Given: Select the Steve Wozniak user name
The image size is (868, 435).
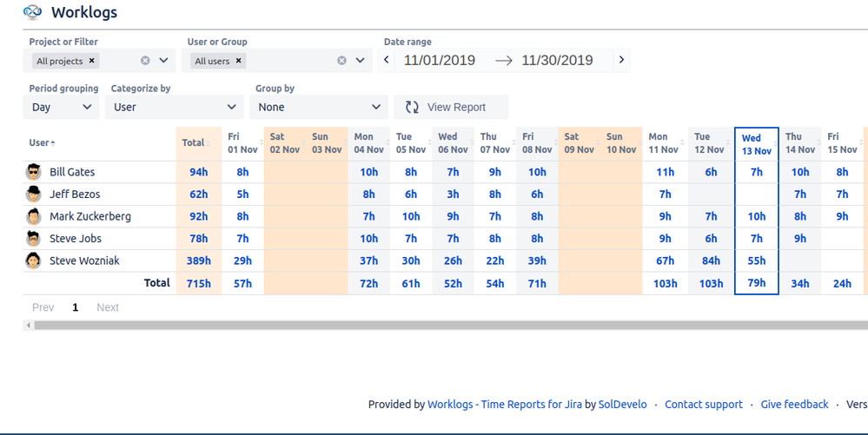Looking at the screenshot, I should point(84,260).
